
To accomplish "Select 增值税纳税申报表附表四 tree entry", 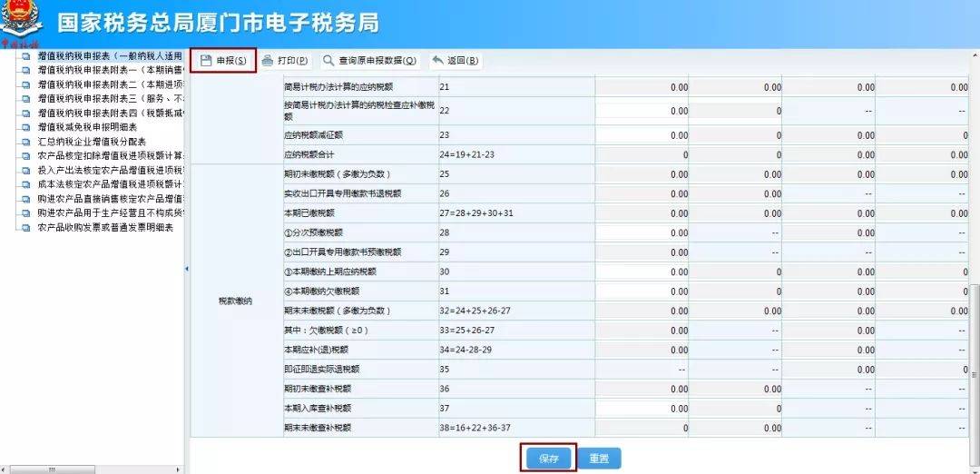I will click(110, 114).
